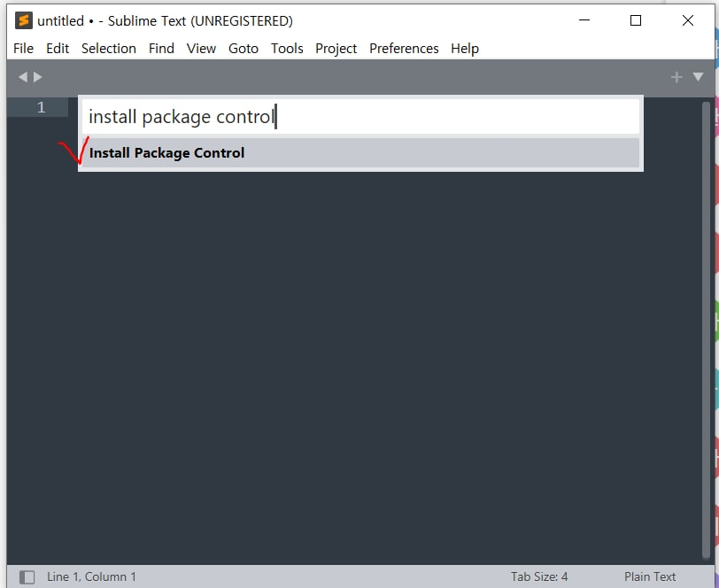Screen dimensions: 719x588
Task: Open the View menu
Action: tap(201, 49)
